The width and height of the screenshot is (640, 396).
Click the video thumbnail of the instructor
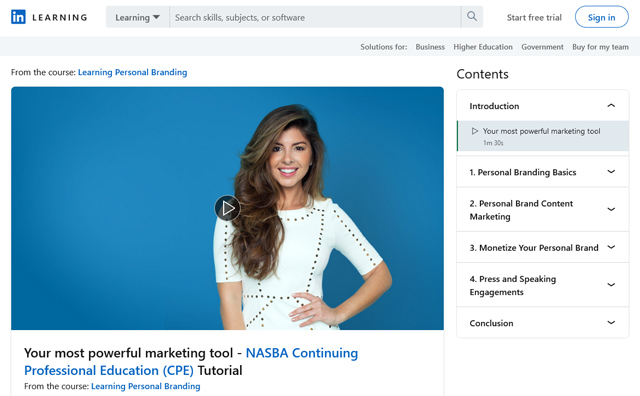point(227,208)
